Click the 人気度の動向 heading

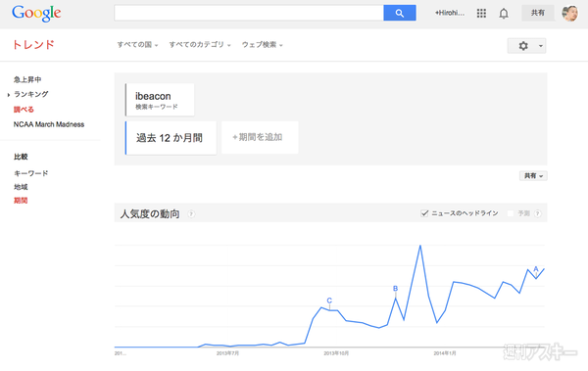click(x=150, y=214)
